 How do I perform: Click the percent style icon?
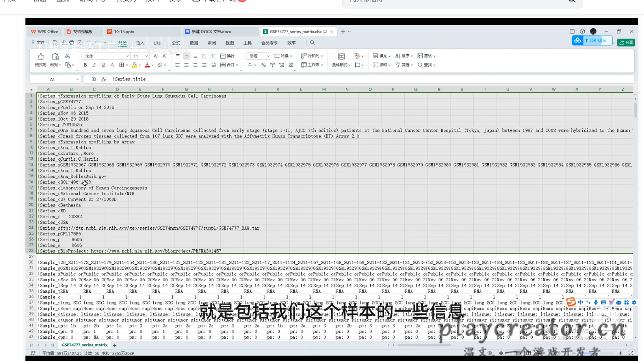click(x=263, y=65)
